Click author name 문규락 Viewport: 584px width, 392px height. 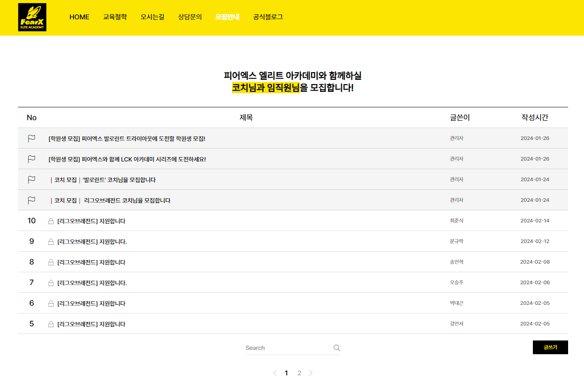point(456,241)
